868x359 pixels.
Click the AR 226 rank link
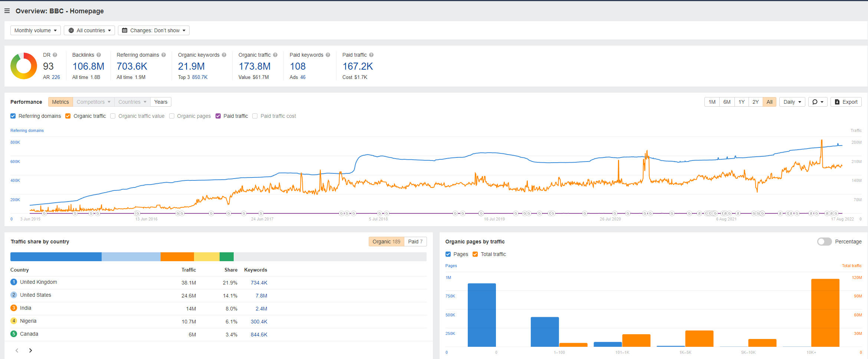click(56, 77)
